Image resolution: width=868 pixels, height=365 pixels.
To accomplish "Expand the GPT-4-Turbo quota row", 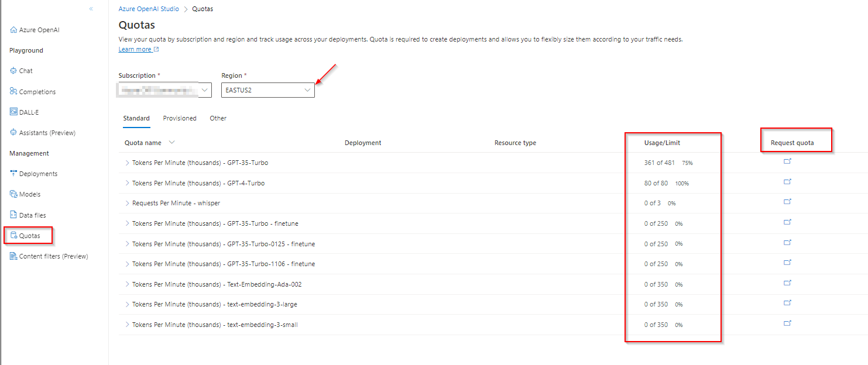I will [128, 182].
